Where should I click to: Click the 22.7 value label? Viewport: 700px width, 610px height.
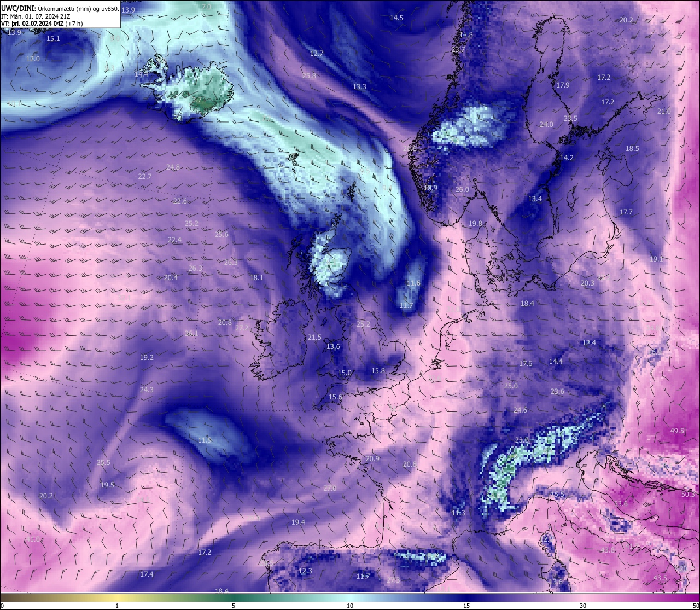(x=145, y=176)
